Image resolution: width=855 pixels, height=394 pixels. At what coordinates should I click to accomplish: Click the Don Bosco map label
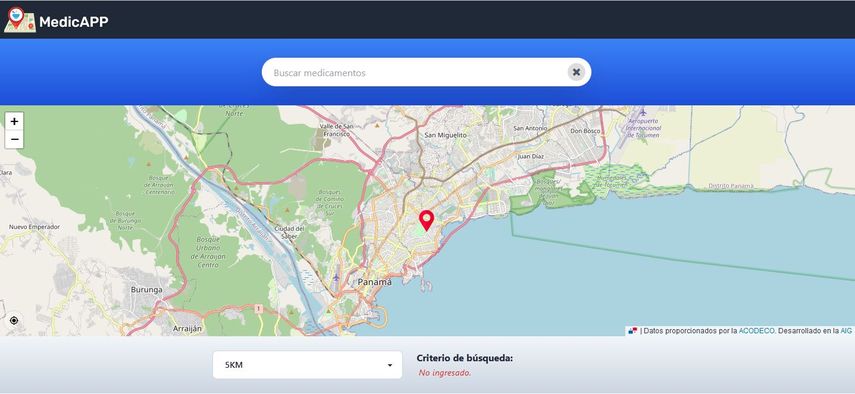(x=585, y=131)
